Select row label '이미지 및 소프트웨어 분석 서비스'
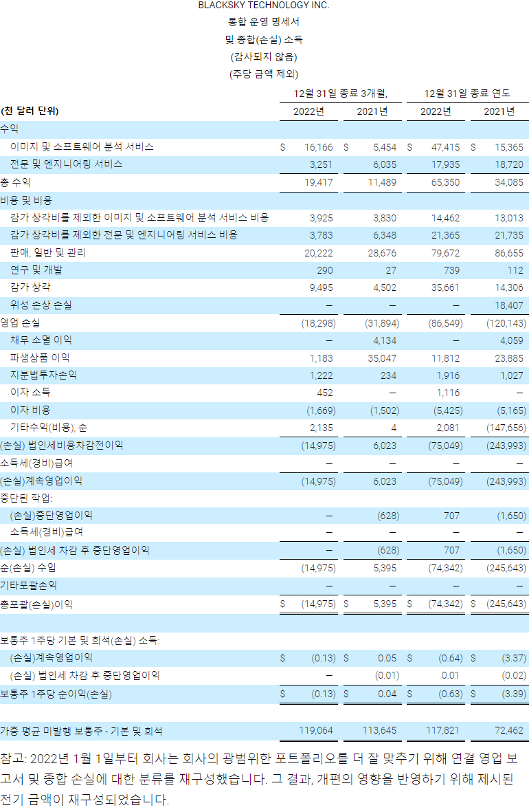529x812 pixels. [82, 147]
